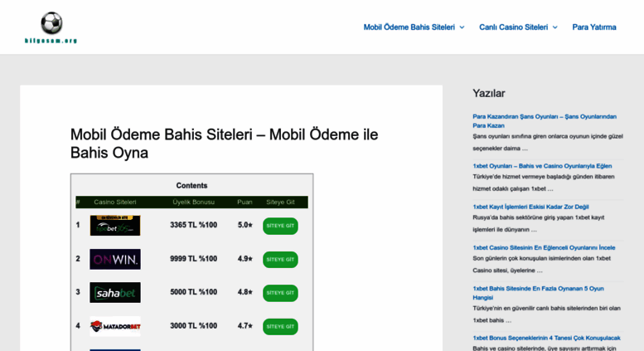Viewport: 644px width, 351px height.
Task: Open 1xbet Kayıt İşlemleri article link
Action: coord(530,207)
